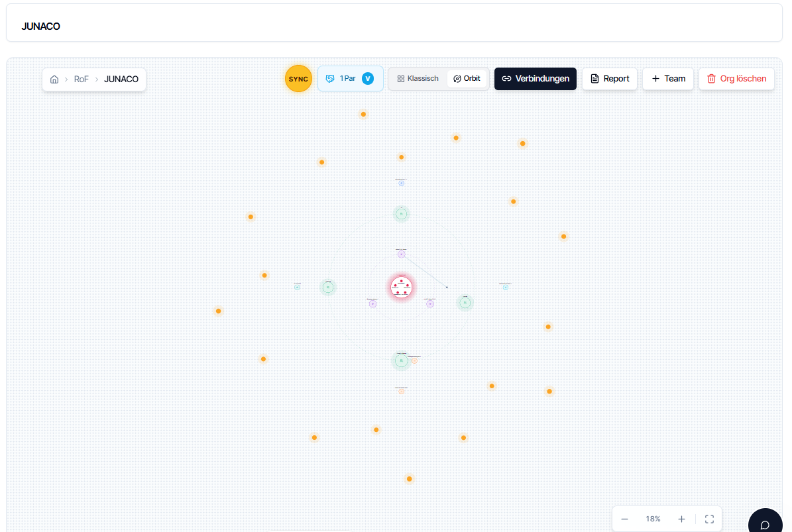Switch to the Orbit view
The image size is (792, 532).
pyautogui.click(x=467, y=79)
